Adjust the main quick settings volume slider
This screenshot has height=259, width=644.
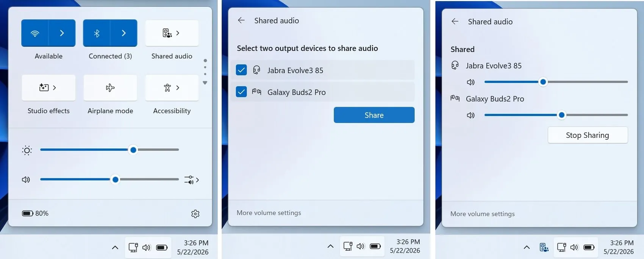click(109, 179)
